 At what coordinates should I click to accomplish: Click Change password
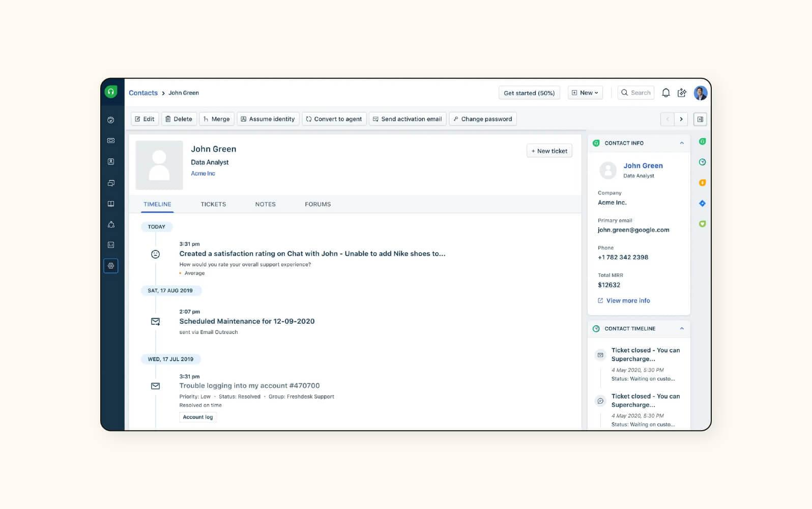(483, 119)
